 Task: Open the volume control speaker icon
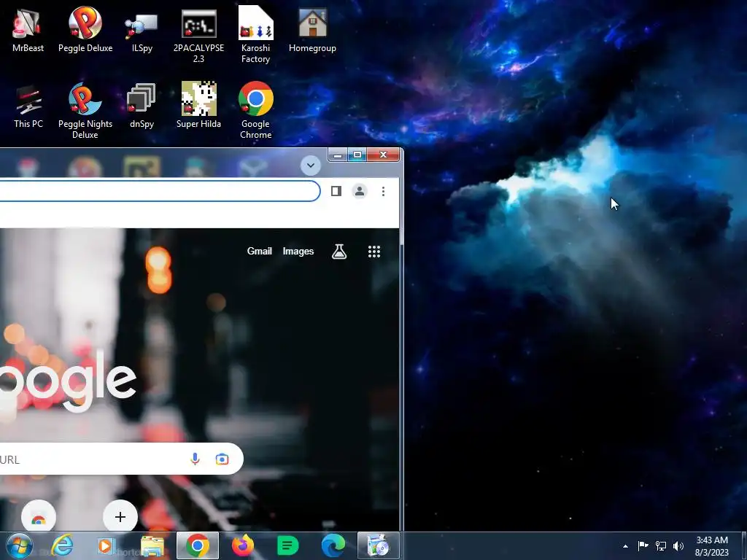click(678, 546)
